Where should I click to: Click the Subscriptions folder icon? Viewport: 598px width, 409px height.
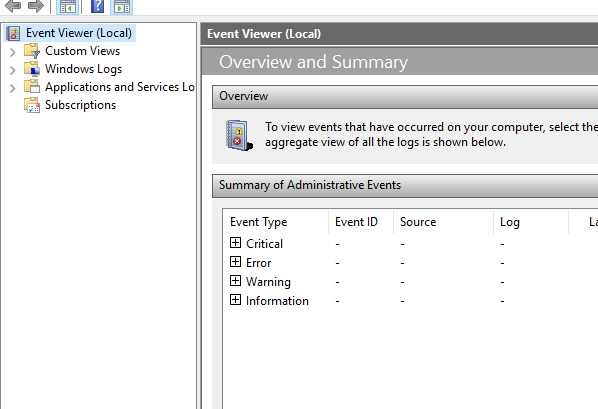point(32,105)
